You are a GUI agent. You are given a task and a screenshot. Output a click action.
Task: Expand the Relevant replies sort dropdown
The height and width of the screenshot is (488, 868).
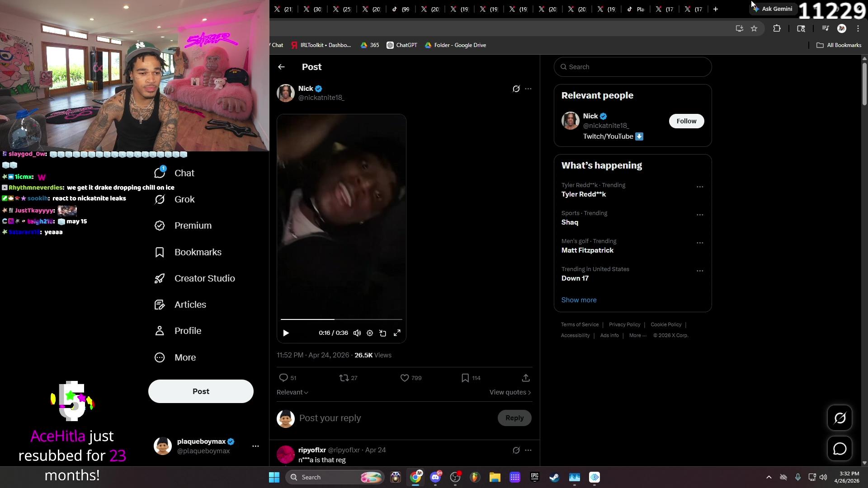292,392
